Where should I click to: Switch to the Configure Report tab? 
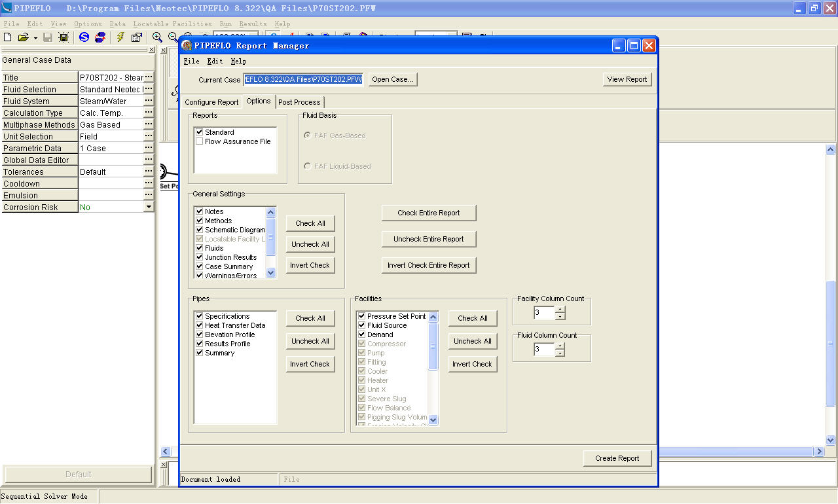[x=211, y=102]
